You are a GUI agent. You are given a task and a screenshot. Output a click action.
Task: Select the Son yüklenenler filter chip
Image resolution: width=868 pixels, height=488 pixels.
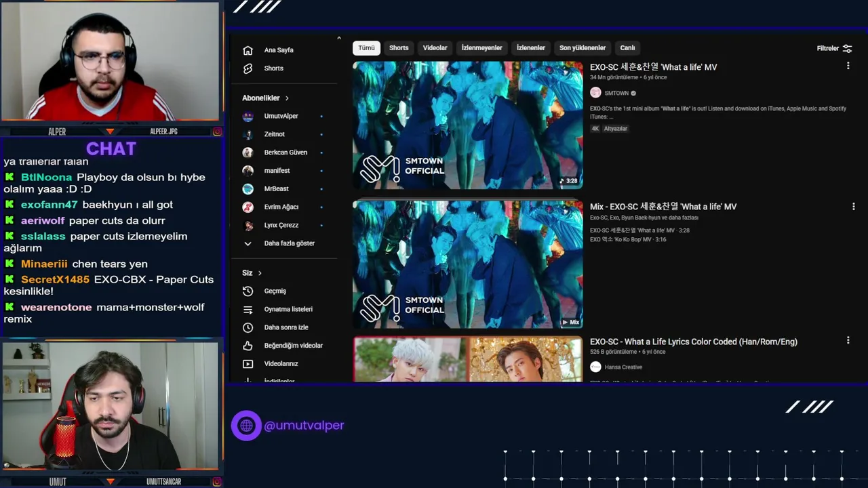click(583, 48)
